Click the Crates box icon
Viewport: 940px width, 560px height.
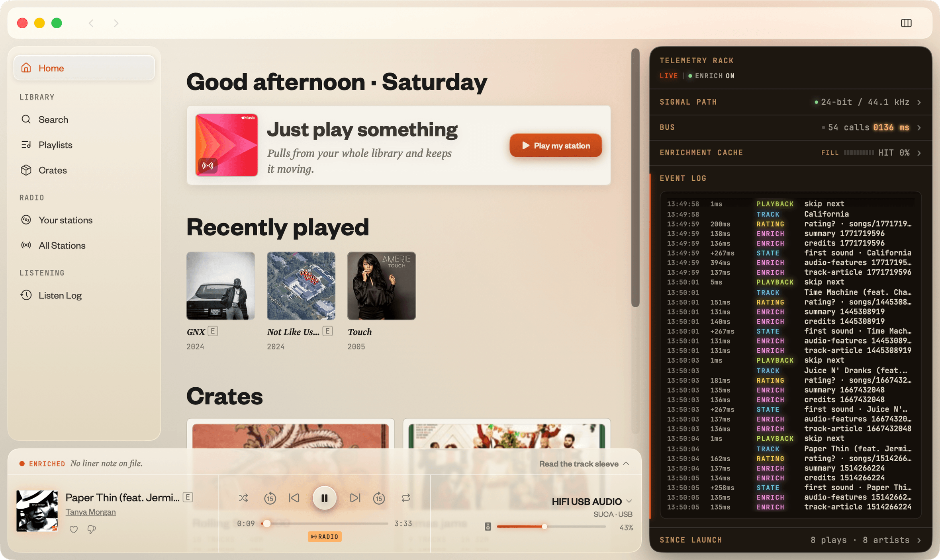(x=26, y=170)
